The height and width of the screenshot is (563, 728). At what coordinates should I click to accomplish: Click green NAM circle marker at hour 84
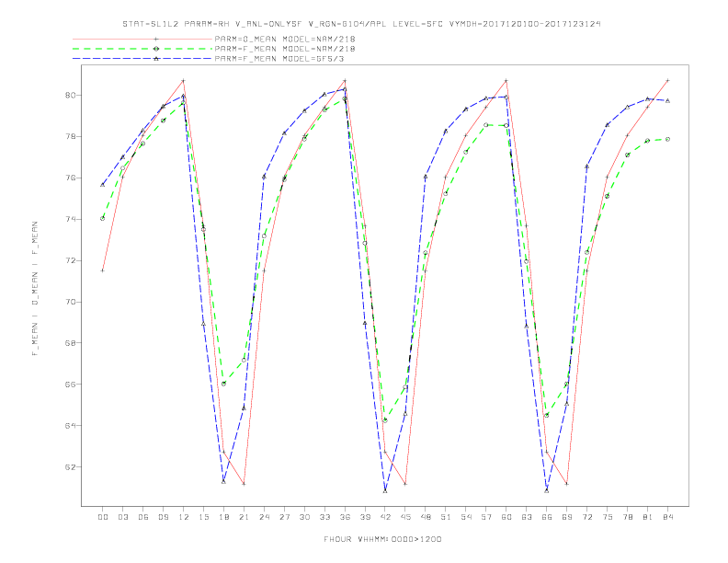[667, 139]
